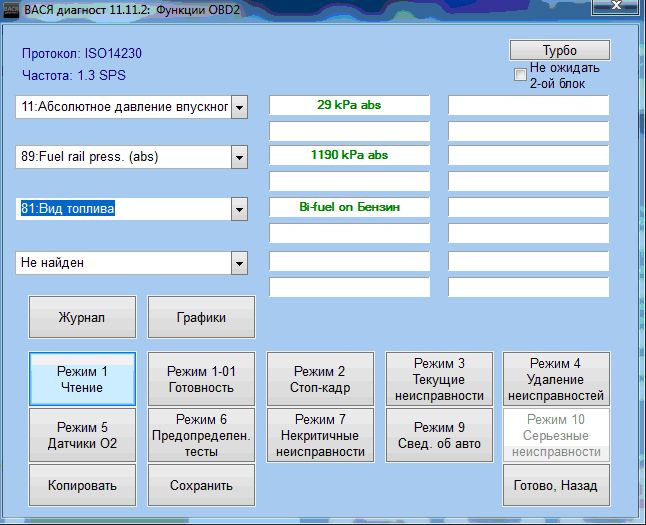The width and height of the screenshot is (646, 525).
Task: Click the Копировать button
Action: tap(82, 485)
